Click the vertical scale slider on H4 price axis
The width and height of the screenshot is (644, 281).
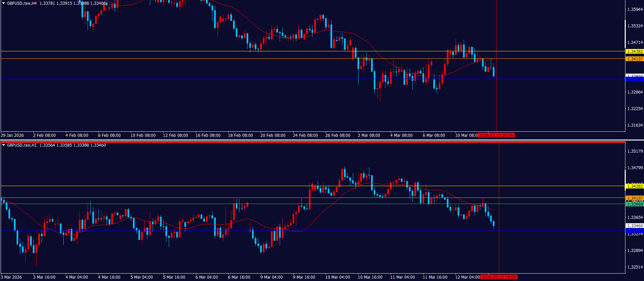click(625, 34)
